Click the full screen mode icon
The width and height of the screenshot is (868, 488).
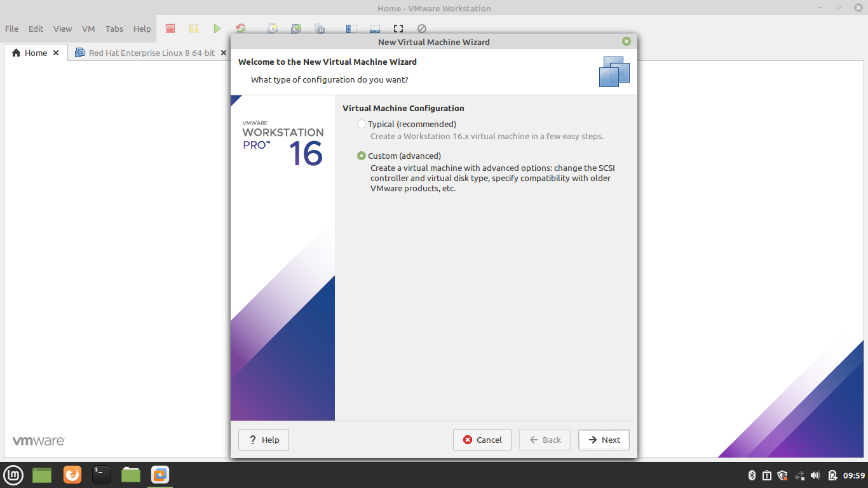[x=398, y=29]
